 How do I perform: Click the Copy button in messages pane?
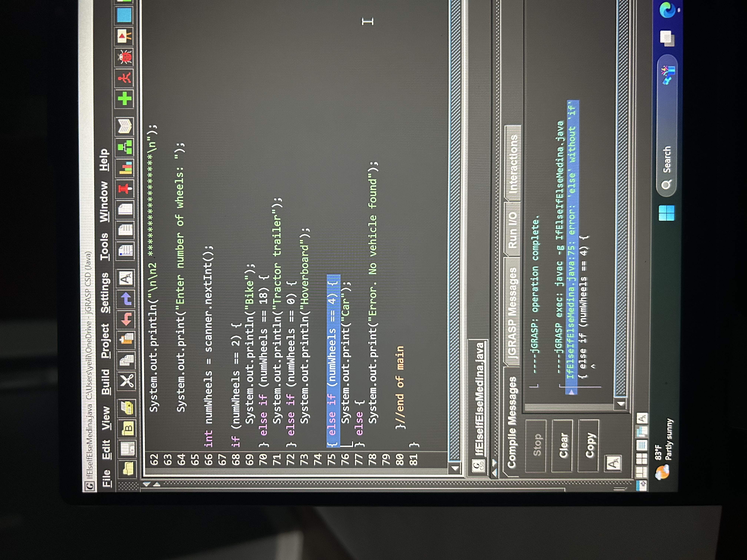point(589,445)
